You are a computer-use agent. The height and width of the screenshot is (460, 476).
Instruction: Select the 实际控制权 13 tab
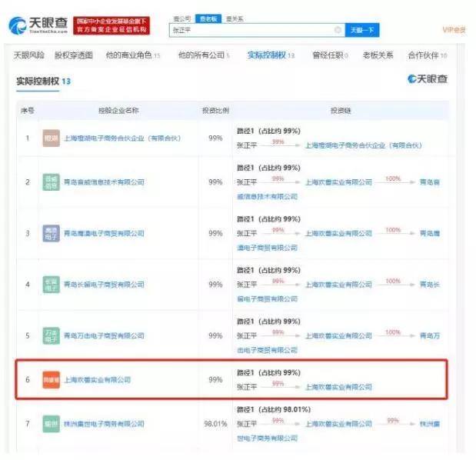271,55
